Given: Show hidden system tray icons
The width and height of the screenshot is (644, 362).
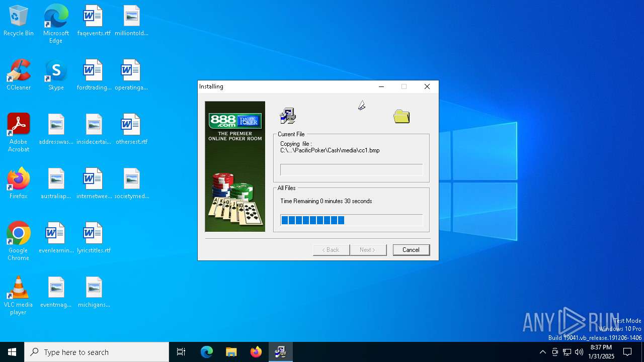Looking at the screenshot, I should click(542, 352).
